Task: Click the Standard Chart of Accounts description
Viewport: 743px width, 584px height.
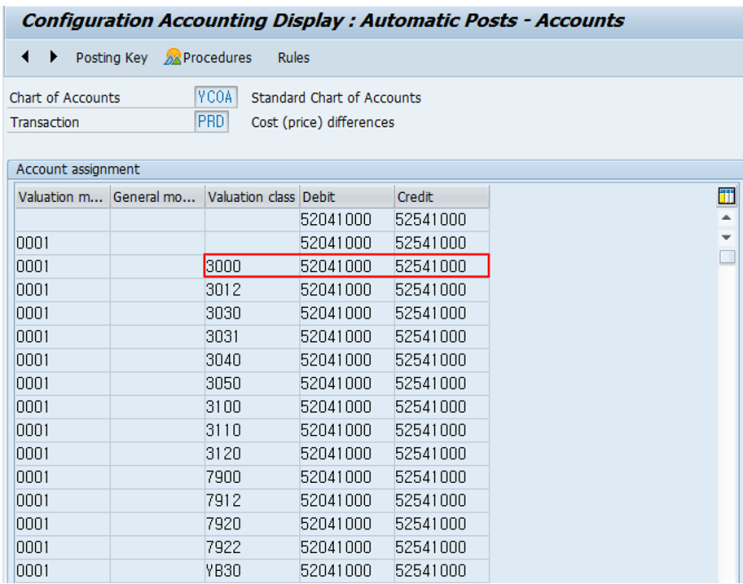Action: [336, 98]
